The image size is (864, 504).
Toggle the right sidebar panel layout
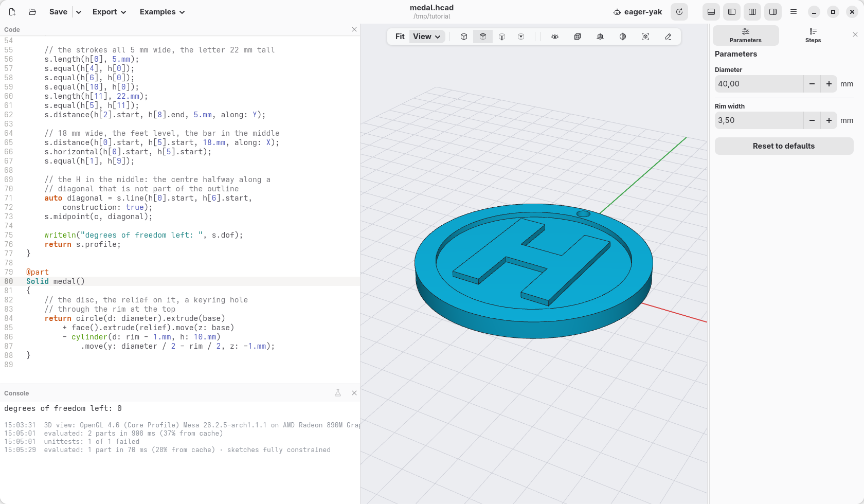pos(773,12)
